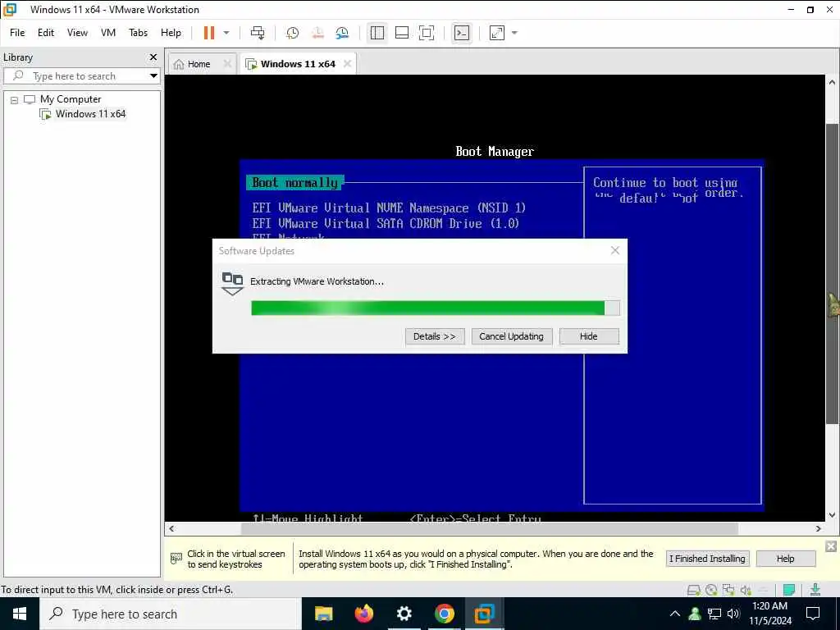Click the green message log status icon

(788, 591)
